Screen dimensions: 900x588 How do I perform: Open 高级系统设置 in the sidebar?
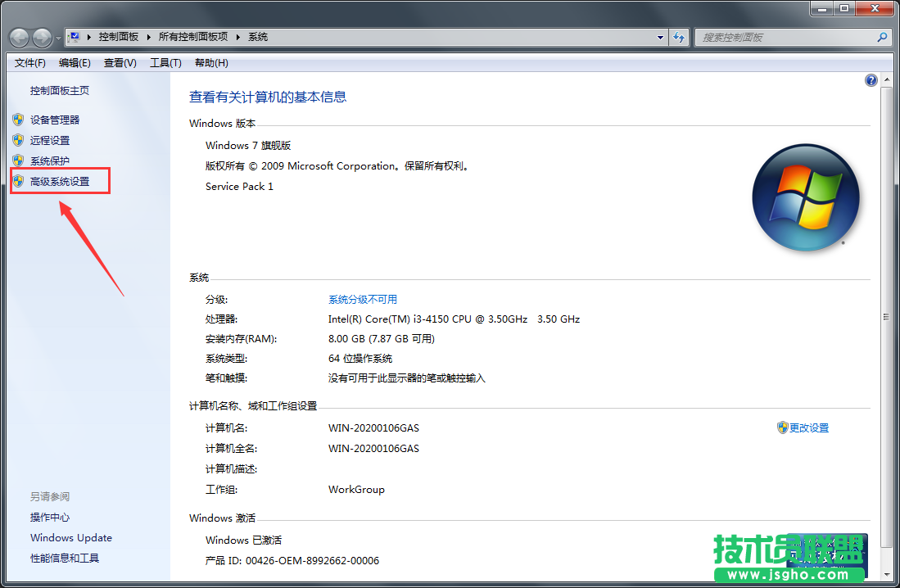60,180
